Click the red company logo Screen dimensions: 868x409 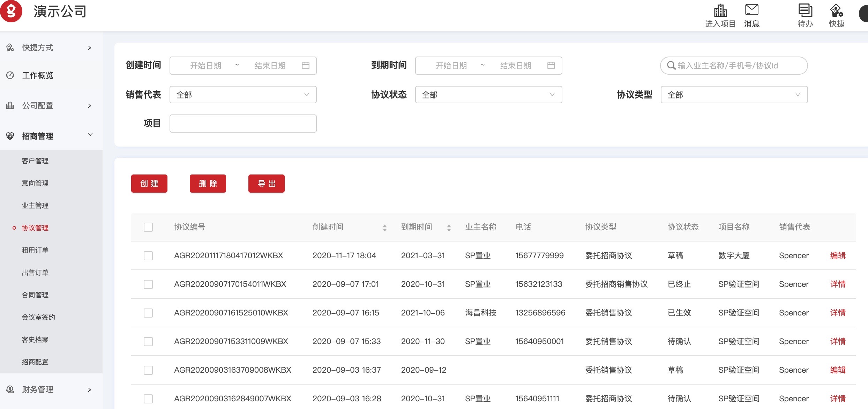click(x=11, y=11)
